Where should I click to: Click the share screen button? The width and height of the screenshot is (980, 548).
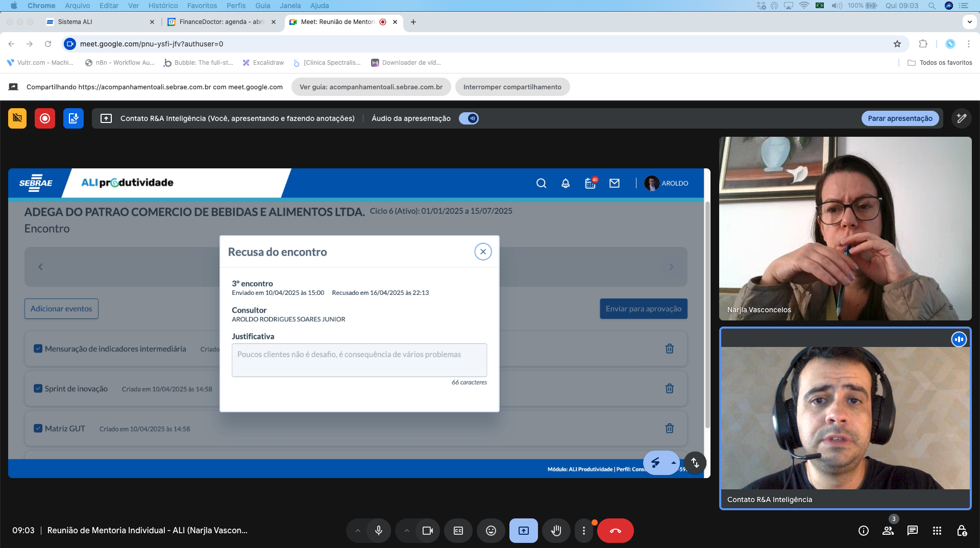(524, 531)
